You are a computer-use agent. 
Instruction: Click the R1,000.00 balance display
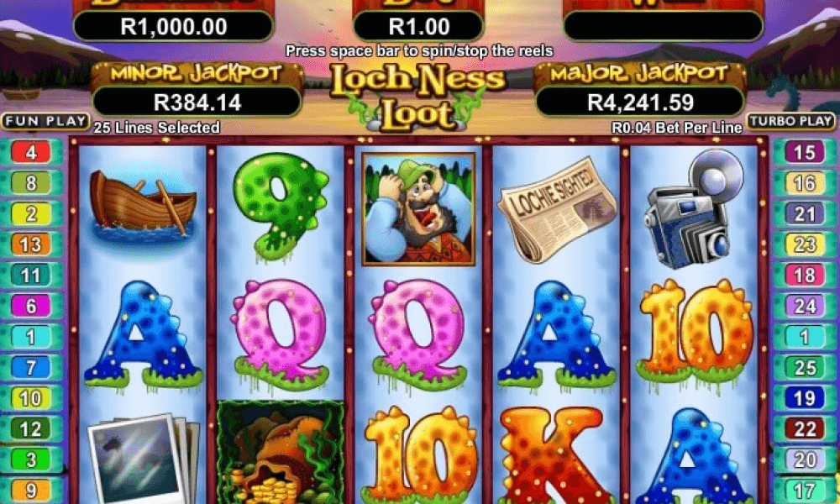174,26
